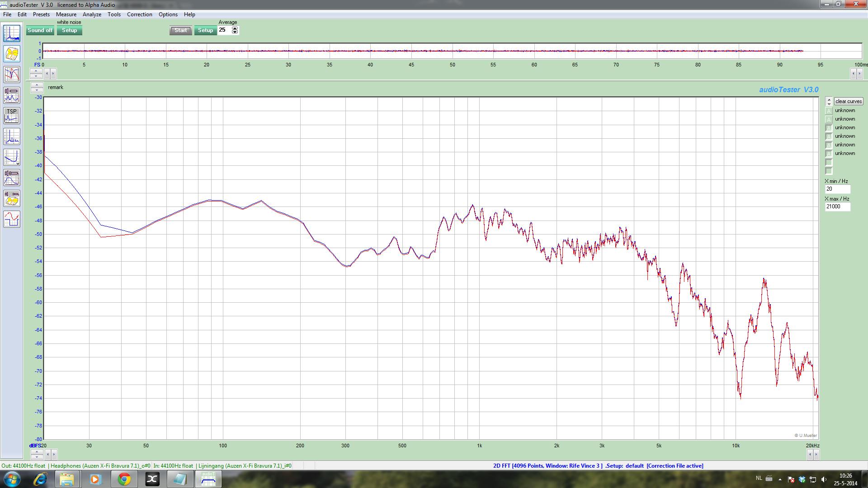Select the distortion spectrum measurement icon
The height and width of the screenshot is (488, 868).
(x=12, y=136)
